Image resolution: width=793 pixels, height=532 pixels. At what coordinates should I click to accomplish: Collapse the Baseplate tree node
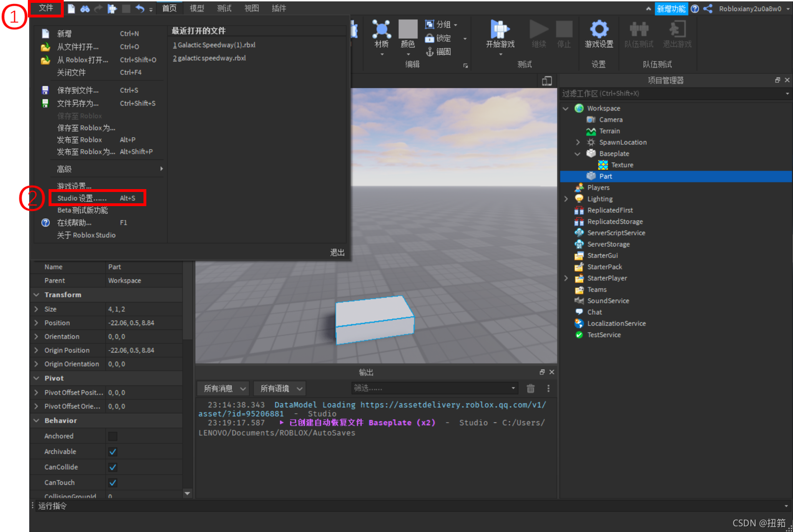[x=578, y=154]
